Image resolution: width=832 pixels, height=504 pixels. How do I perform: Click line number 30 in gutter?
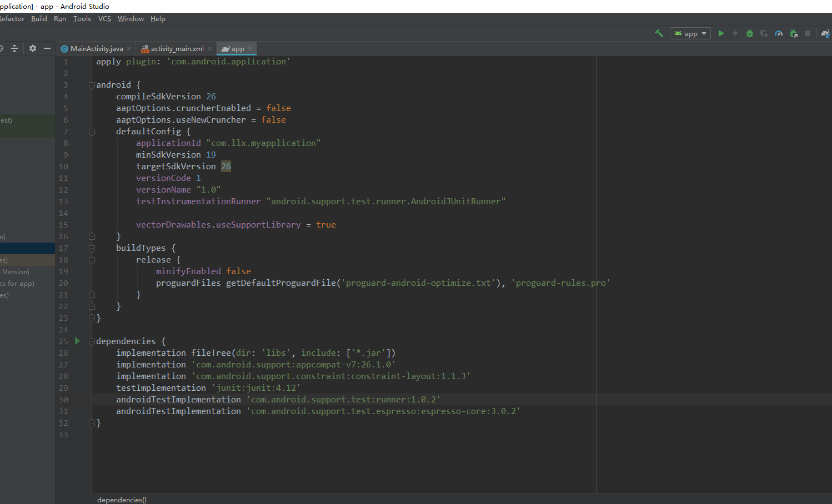point(63,400)
